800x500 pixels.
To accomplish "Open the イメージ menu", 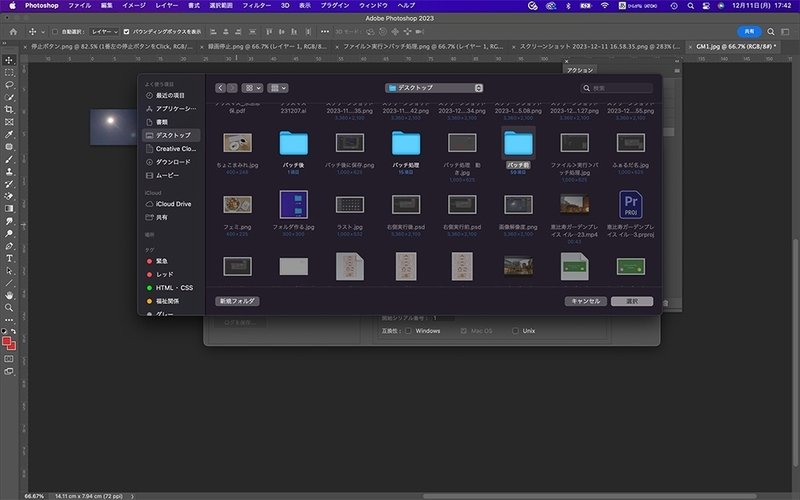I will [x=134, y=5].
